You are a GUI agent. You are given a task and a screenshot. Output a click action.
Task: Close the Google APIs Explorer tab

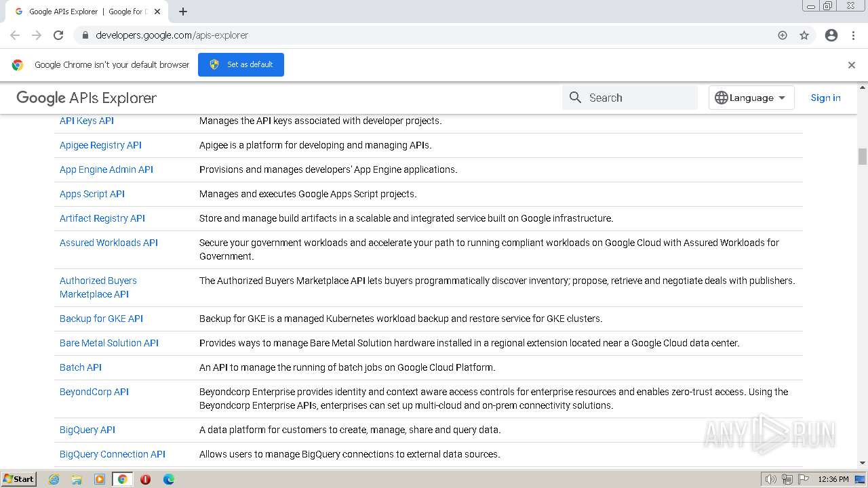(x=157, y=12)
